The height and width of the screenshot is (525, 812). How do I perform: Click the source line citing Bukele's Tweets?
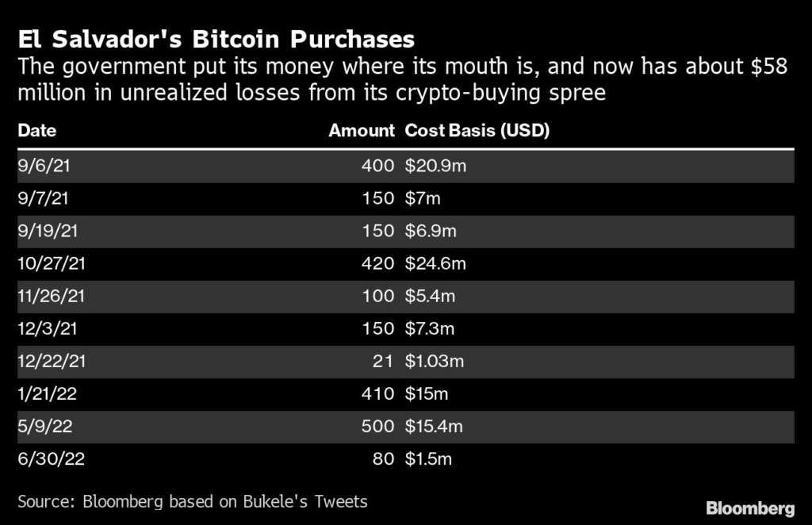coord(193,501)
